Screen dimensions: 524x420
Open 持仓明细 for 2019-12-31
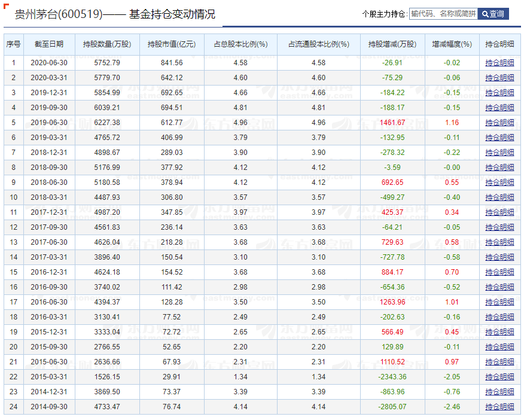coord(499,93)
